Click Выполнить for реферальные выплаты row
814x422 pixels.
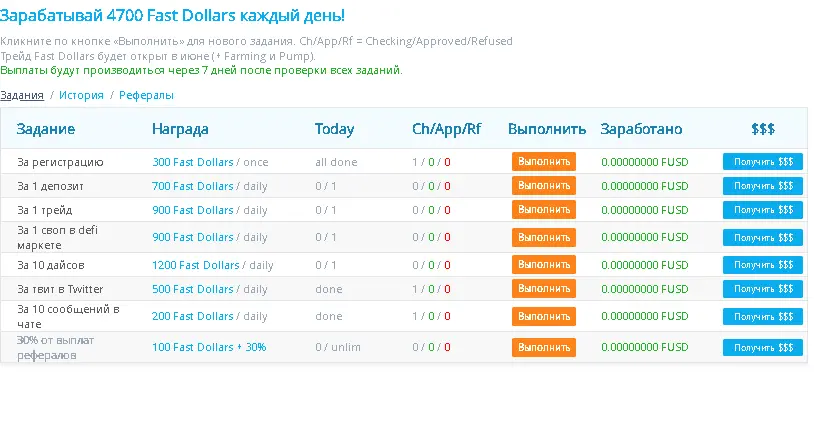(x=544, y=347)
